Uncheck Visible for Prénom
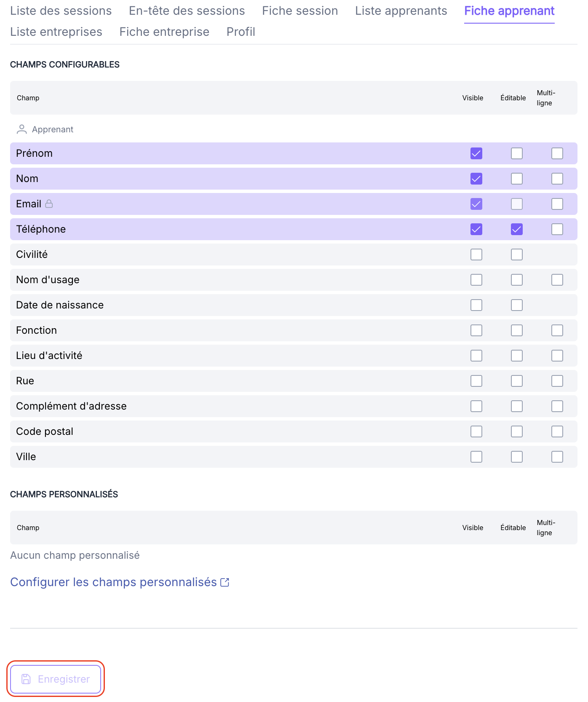 pos(476,153)
